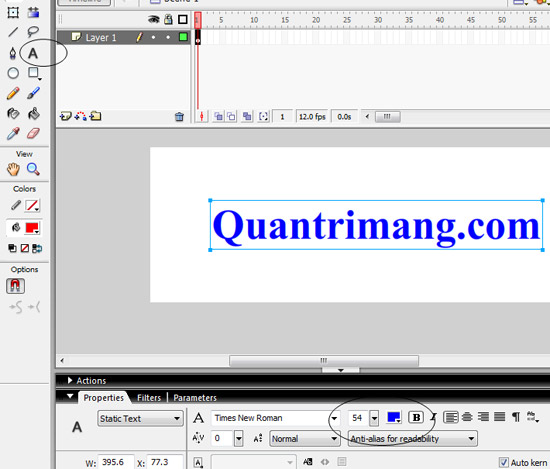This screenshot has height=469, width=550.
Task: Select the Lasso tool
Action: (x=33, y=32)
